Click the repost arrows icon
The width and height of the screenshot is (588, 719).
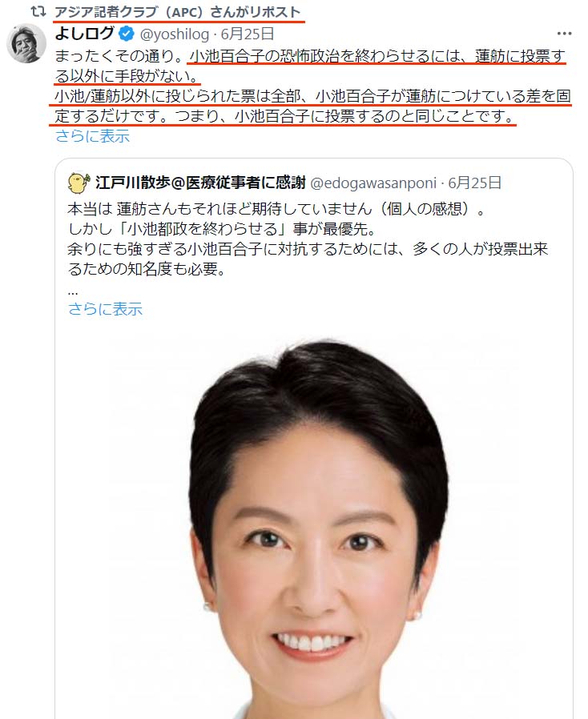coord(38,11)
